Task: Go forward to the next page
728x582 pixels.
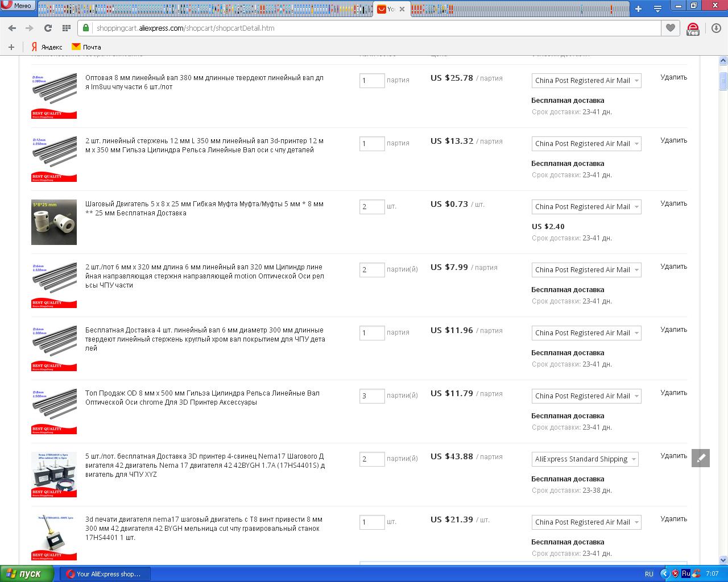Action: click(30, 28)
